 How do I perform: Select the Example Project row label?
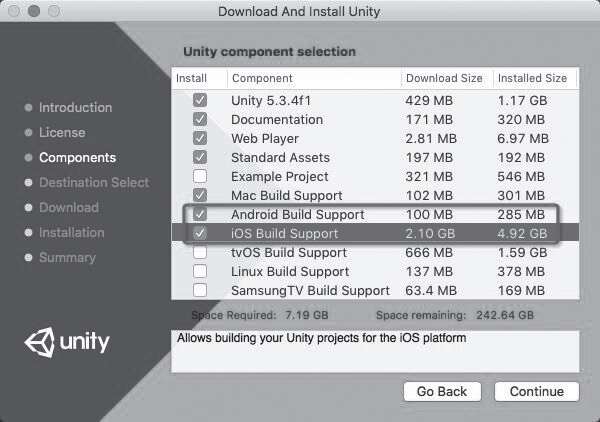pyautogui.click(x=280, y=176)
